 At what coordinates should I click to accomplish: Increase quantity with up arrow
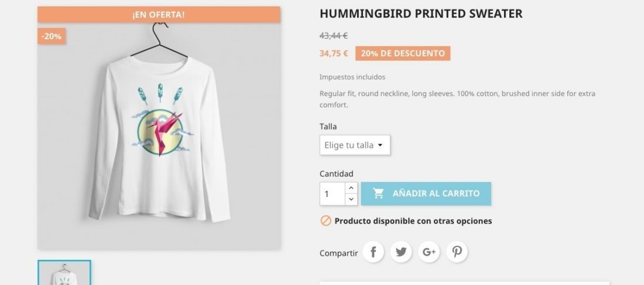(351, 188)
